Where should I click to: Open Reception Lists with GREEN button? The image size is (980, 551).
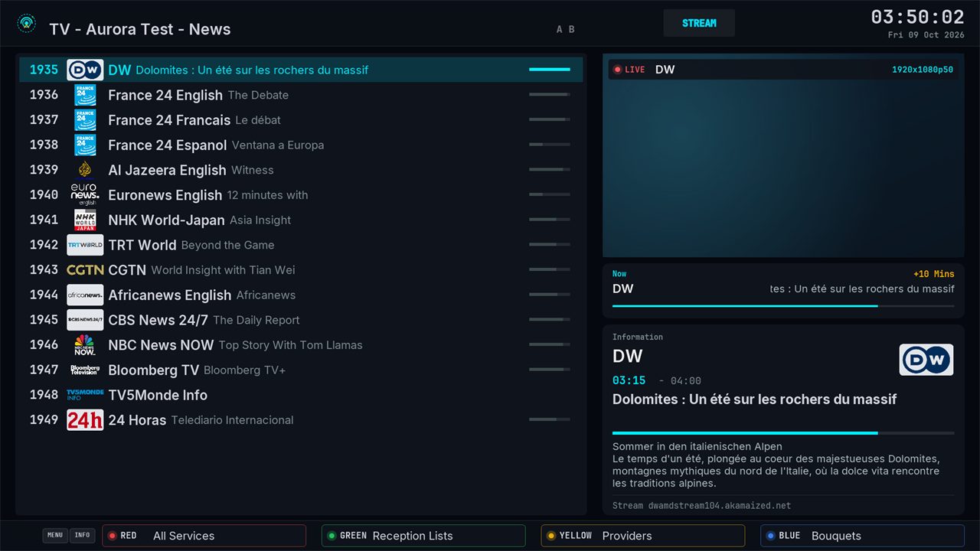pyautogui.click(x=423, y=536)
